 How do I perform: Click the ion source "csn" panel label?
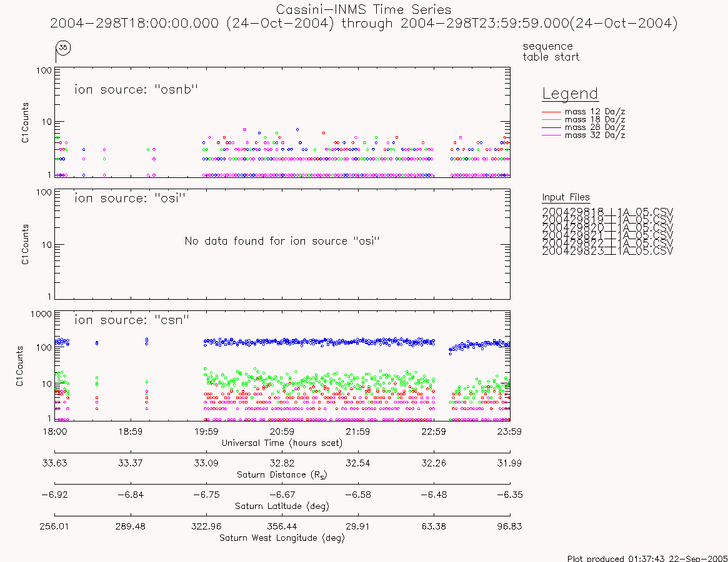[132, 320]
